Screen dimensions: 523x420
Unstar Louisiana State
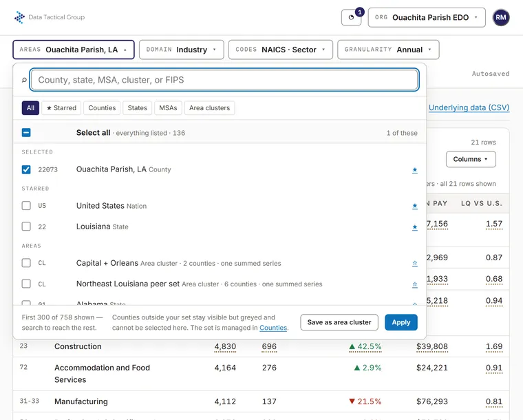pyautogui.click(x=414, y=227)
